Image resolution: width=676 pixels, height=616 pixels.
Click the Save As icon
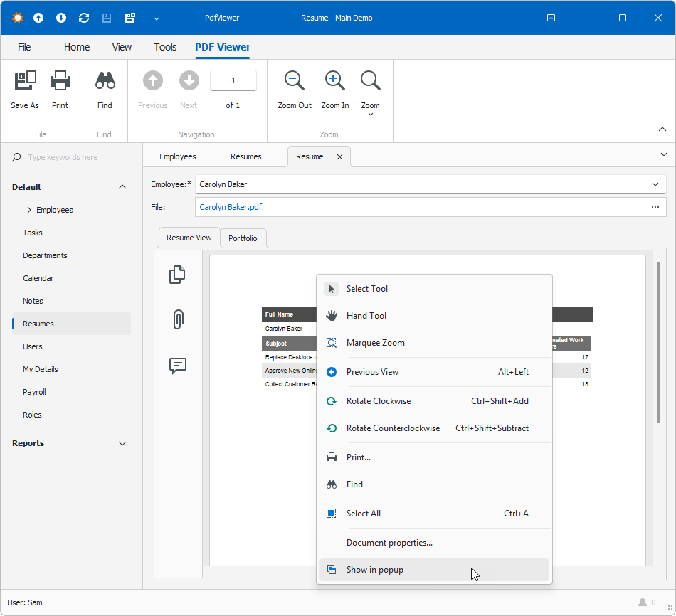pyautogui.click(x=25, y=80)
